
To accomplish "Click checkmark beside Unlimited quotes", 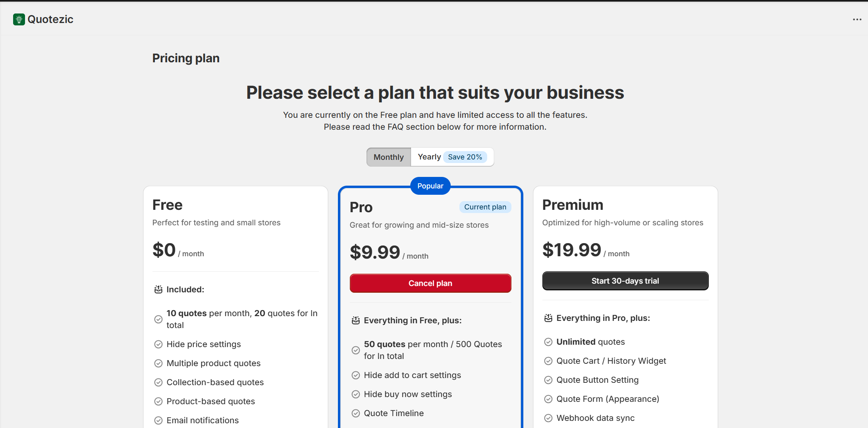I will pos(548,342).
